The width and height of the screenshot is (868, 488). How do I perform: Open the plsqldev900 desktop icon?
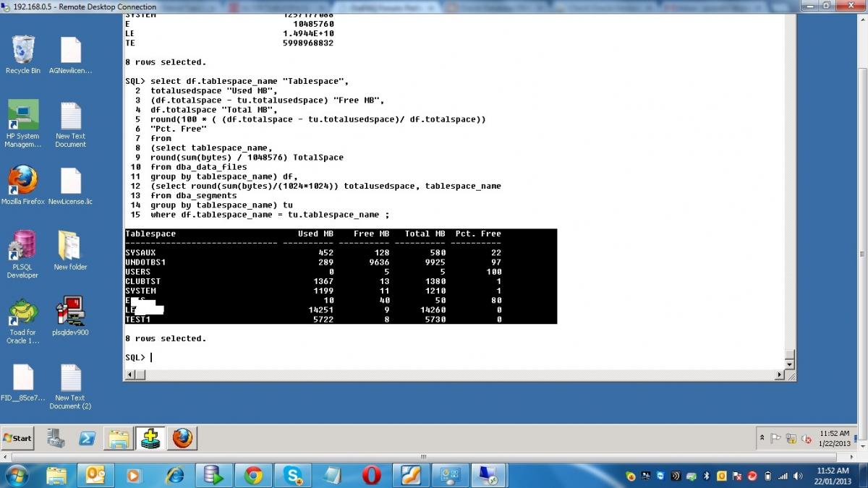[70, 312]
